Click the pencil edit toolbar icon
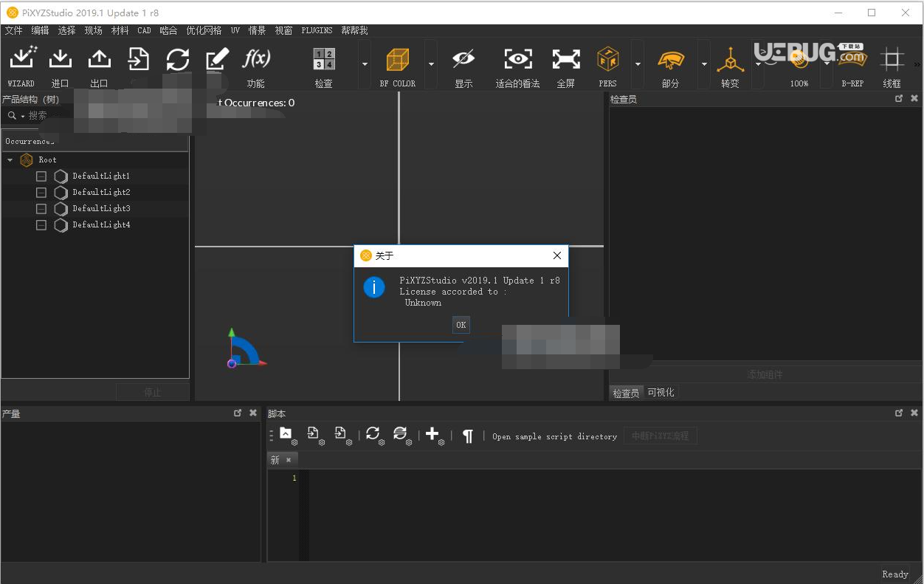The height and width of the screenshot is (584, 924). point(217,59)
